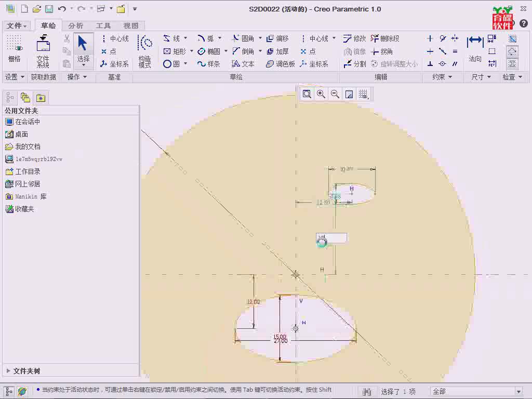
Task: Select the Chamfer (倒角) tool
Action: click(x=243, y=51)
